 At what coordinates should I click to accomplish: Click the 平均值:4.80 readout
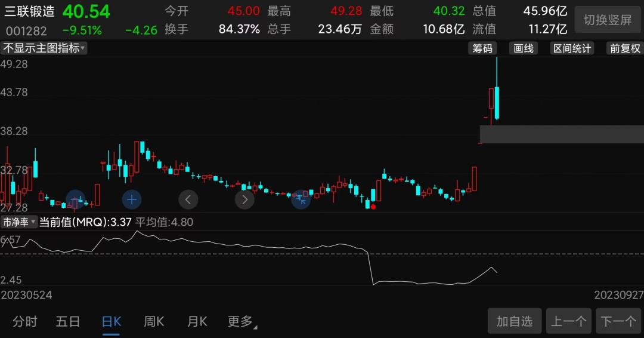click(x=165, y=222)
